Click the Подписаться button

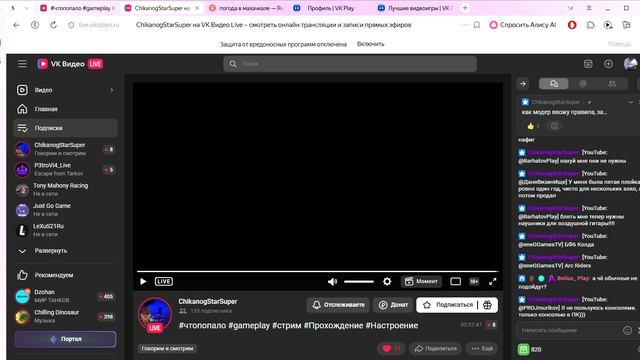pyautogui.click(x=448, y=305)
